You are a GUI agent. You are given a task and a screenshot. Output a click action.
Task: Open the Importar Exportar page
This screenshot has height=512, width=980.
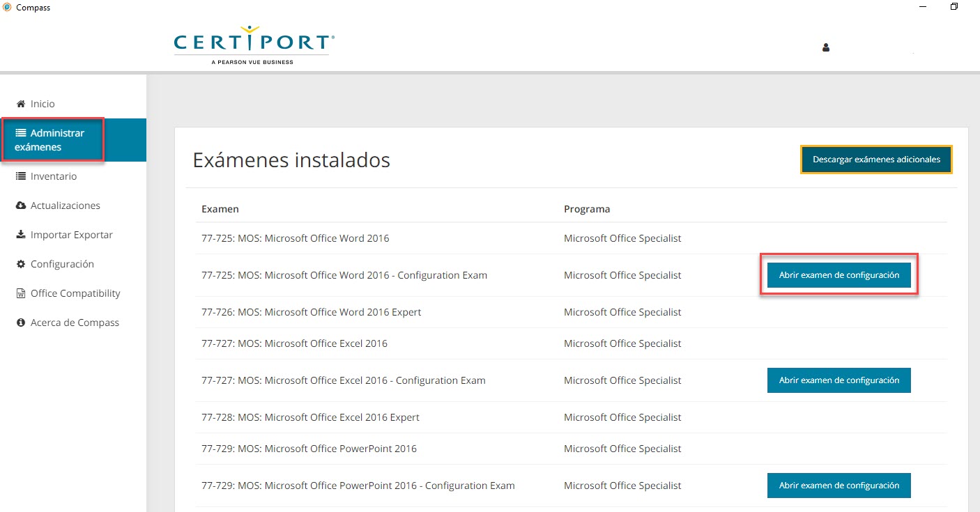click(x=73, y=235)
